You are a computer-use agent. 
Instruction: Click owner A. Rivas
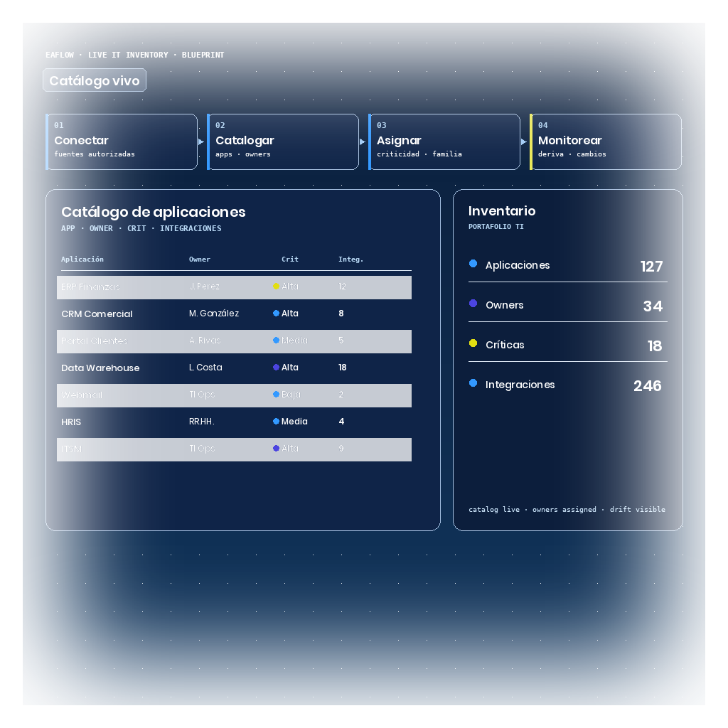pos(205,341)
